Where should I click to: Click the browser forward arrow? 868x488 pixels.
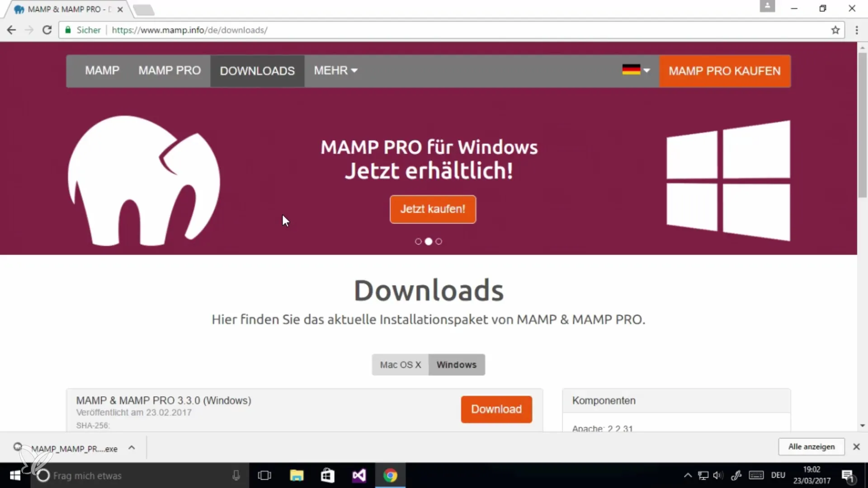click(29, 30)
